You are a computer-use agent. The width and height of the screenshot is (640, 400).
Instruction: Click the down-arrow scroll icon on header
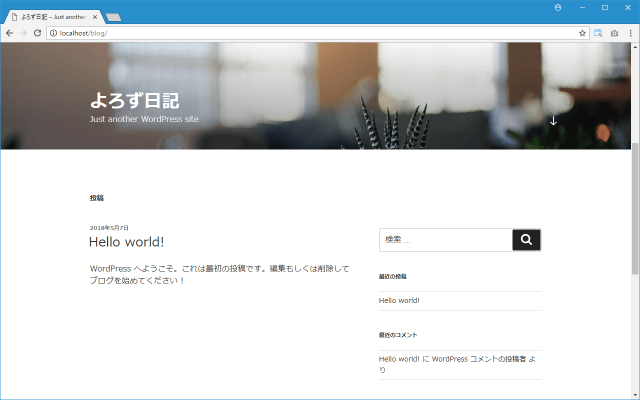click(x=553, y=121)
